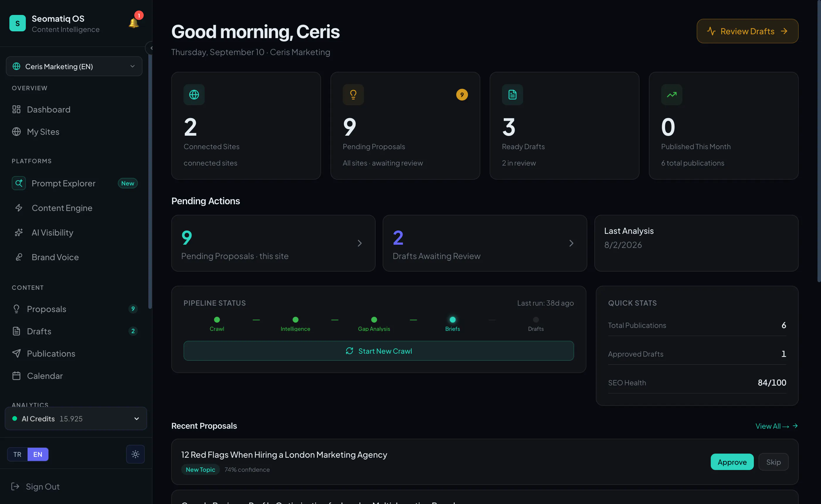
Task: Click the Content Engine lightning icon
Action: (19, 208)
